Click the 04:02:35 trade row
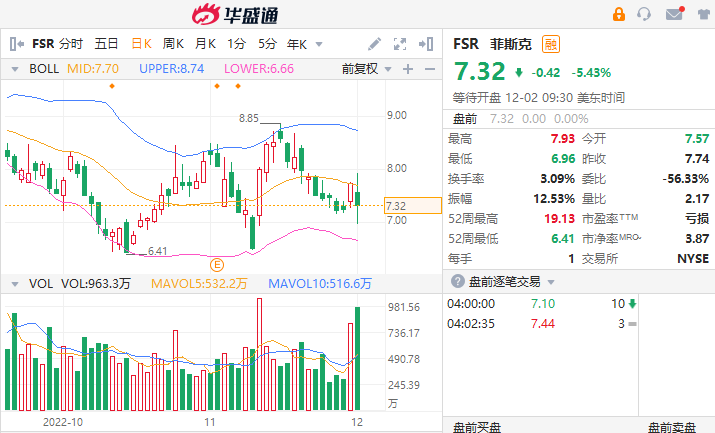The image size is (715, 433). 541,324
